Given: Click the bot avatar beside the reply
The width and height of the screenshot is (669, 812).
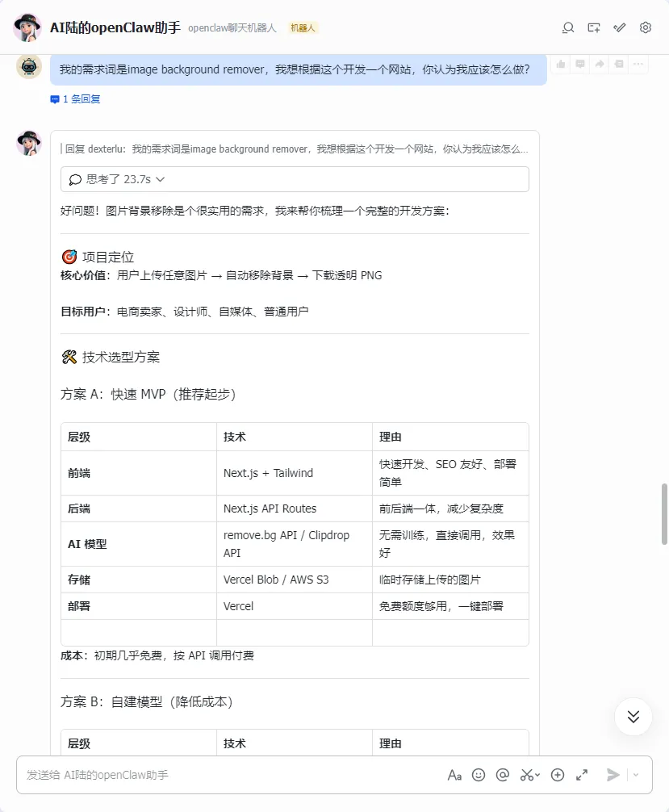Looking at the screenshot, I should click(29, 143).
